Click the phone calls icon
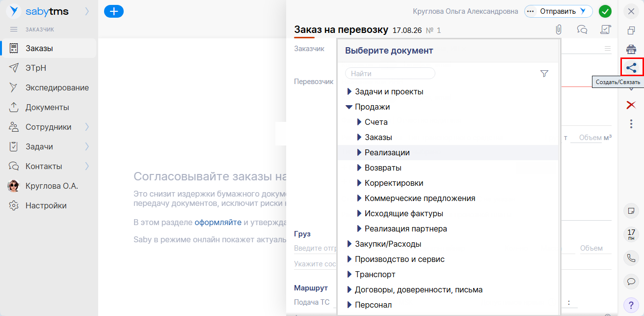This screenshot has width=644, height=316. click(x=631, y=258)
